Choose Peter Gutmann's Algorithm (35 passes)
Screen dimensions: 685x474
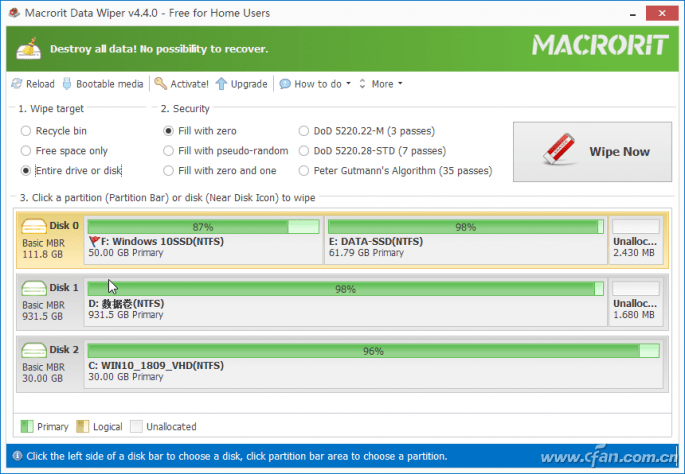tap(304, 171)
